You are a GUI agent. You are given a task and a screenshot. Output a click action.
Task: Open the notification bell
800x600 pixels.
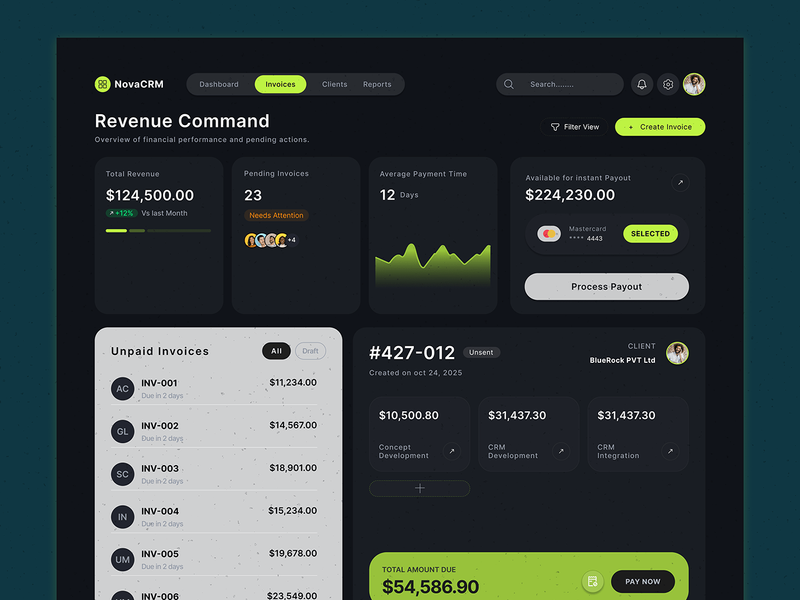coord(641,84)
